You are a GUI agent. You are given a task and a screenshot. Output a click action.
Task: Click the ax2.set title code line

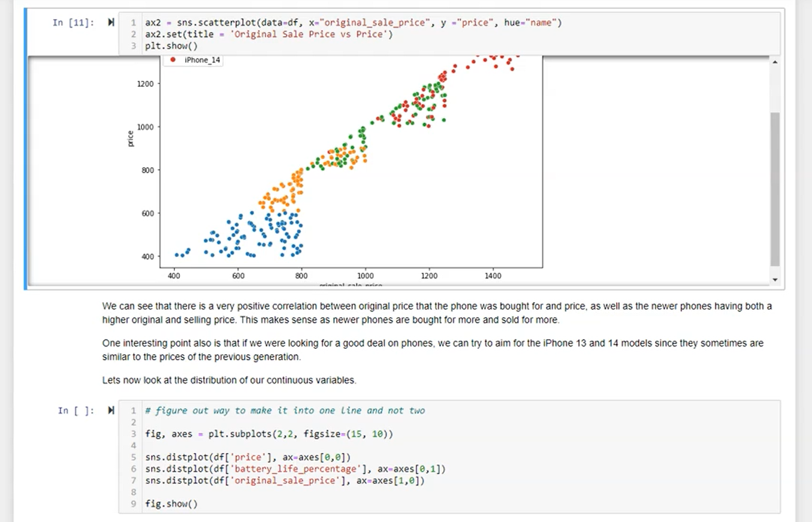click(x=269, y=34)
